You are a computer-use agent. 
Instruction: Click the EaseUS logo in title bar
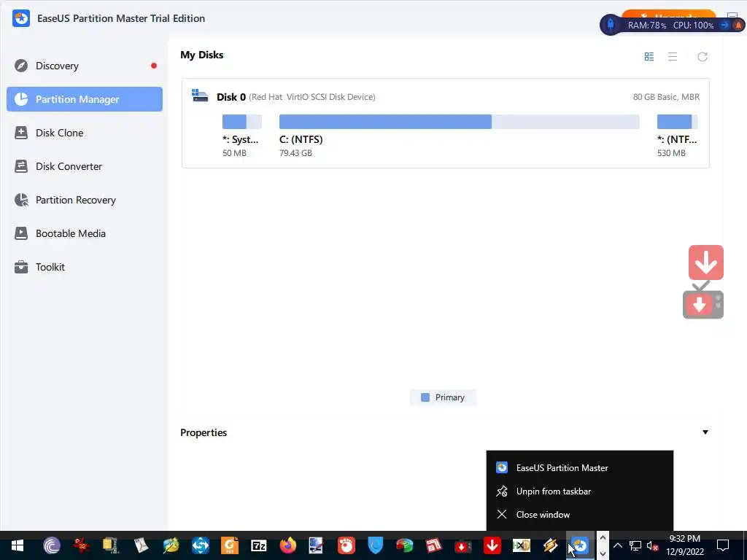[x=21, y=18]
